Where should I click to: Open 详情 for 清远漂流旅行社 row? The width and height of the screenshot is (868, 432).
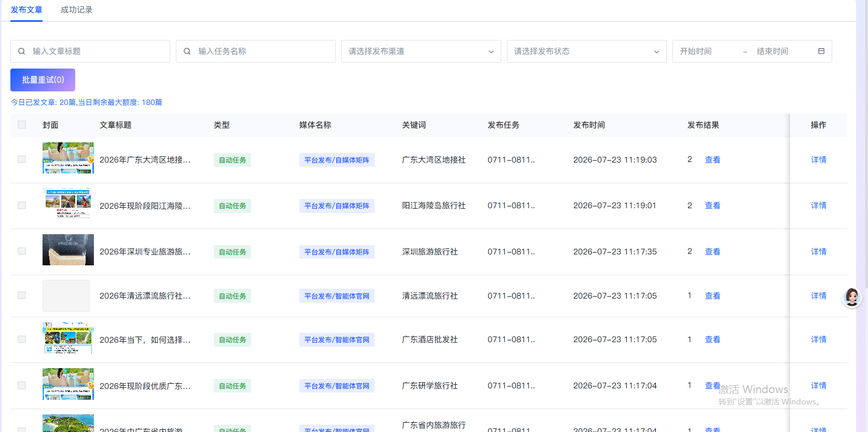tap(819, 296)
